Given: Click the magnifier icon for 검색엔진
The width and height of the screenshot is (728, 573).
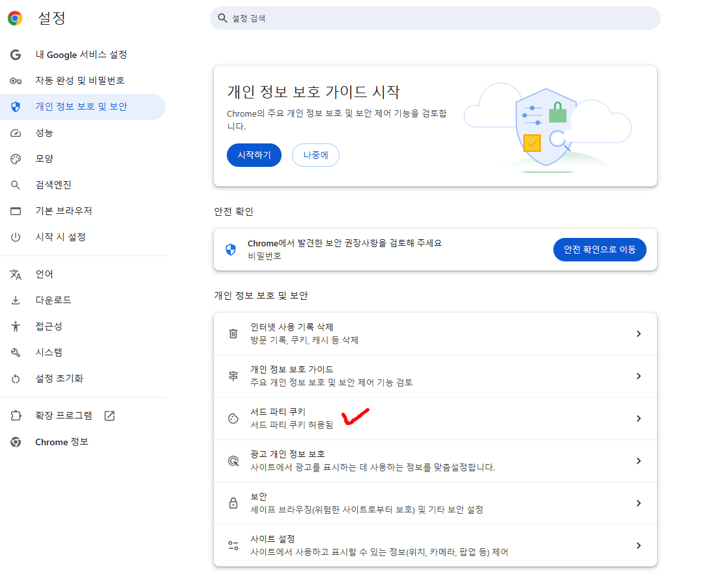Looking at the screenshot, I should pos(16,185).
